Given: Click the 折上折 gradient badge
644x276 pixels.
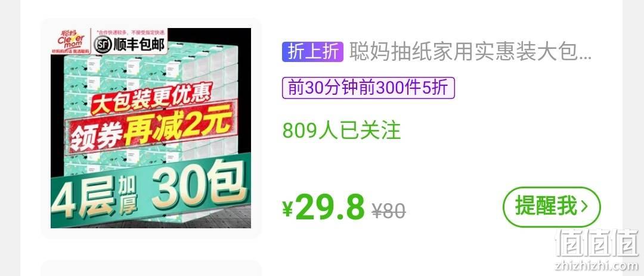Looking at the screenshot, I should [x=312, y=52].
